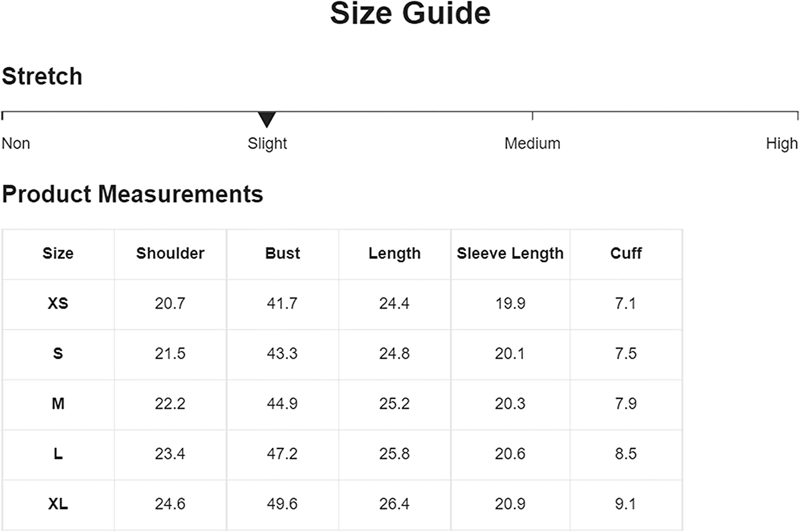Screen dimensions: 800x532
Task: Click the M size row label
Action: coord(58,404)
